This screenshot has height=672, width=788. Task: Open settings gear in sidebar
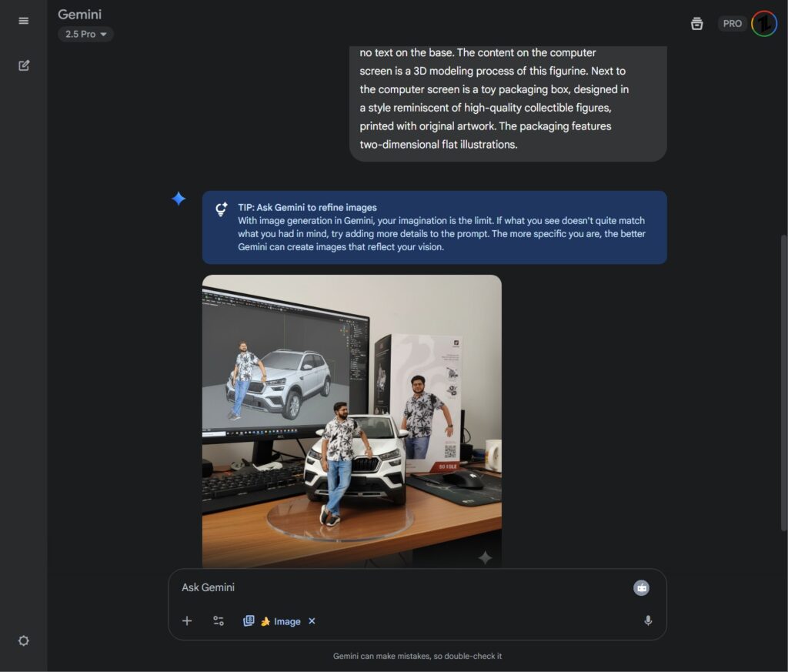24,640
